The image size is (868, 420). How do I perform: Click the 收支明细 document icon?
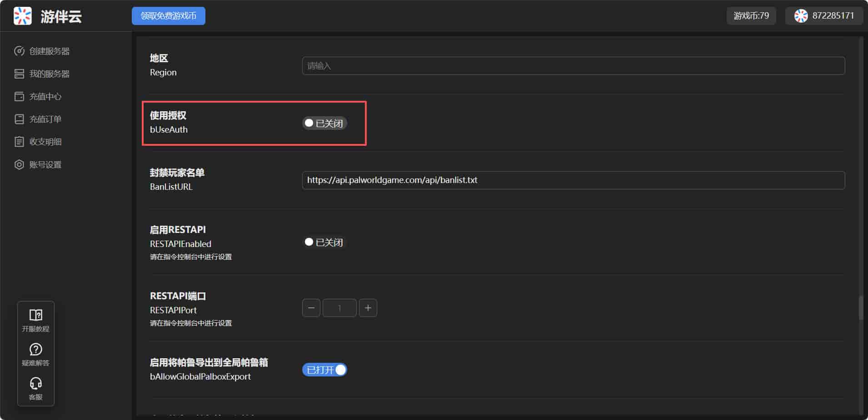19,142
